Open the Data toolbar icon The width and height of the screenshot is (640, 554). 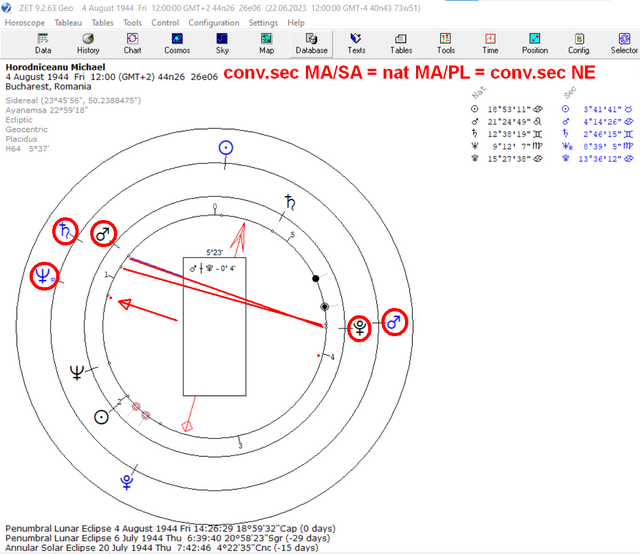pos(43,44)
